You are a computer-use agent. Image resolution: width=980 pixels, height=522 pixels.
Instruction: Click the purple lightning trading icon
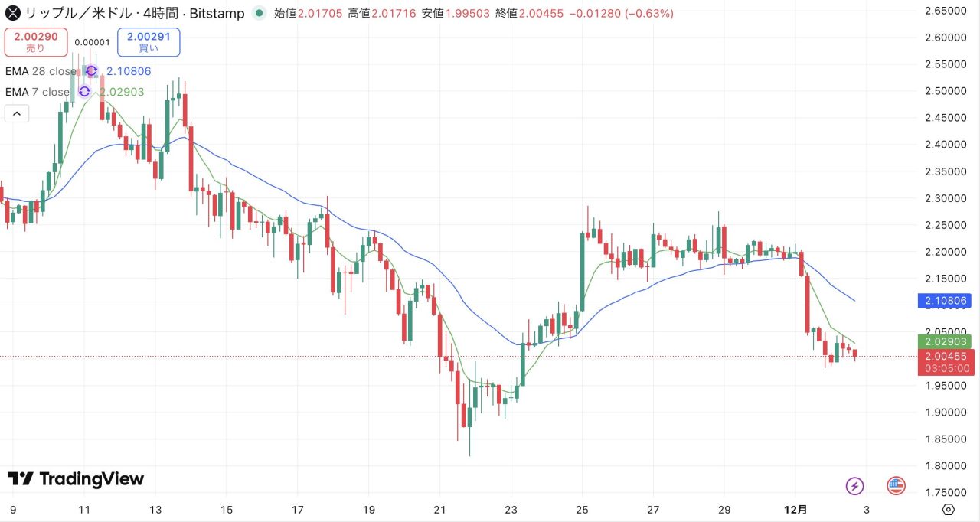854,485
